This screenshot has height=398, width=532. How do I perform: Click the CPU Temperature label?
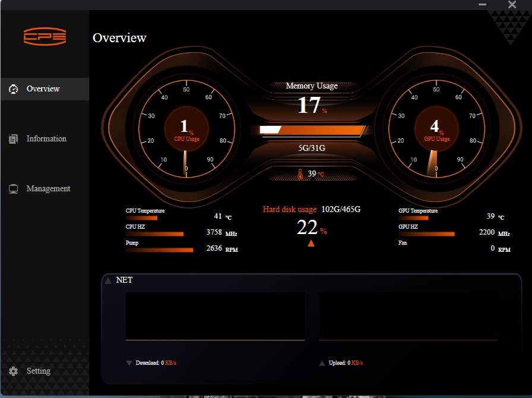[x=145, y=211]
